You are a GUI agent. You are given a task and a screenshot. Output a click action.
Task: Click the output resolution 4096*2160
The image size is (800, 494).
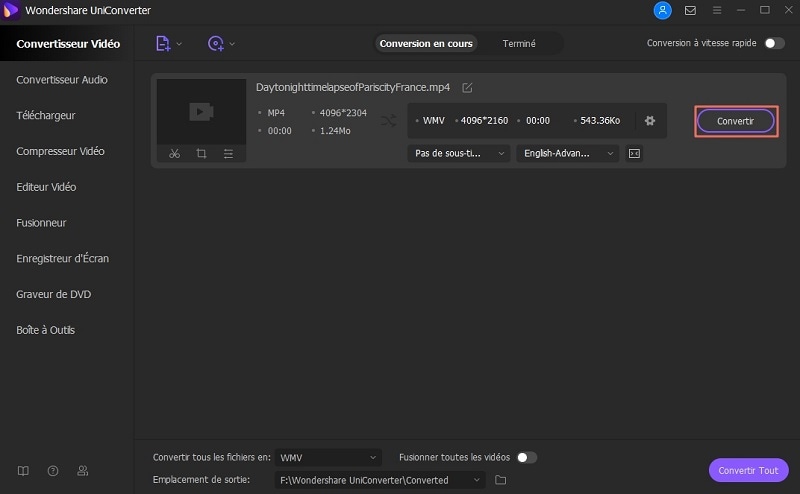point(484,121)
